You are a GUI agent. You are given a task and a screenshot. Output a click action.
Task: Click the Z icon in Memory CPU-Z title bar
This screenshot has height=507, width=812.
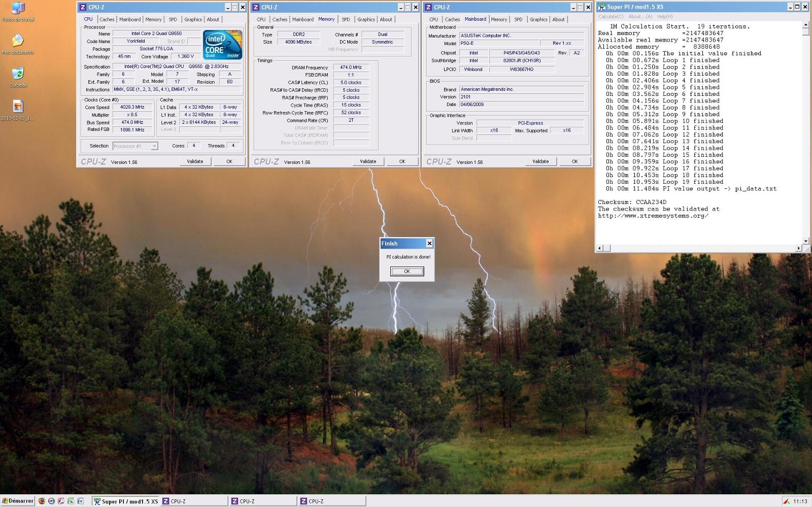(x=256, y=7)
